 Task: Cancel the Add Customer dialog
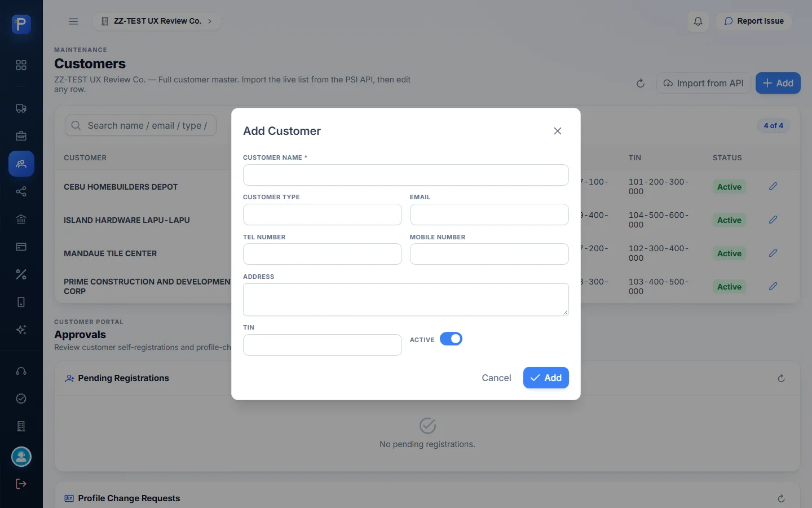coord(496,378)
